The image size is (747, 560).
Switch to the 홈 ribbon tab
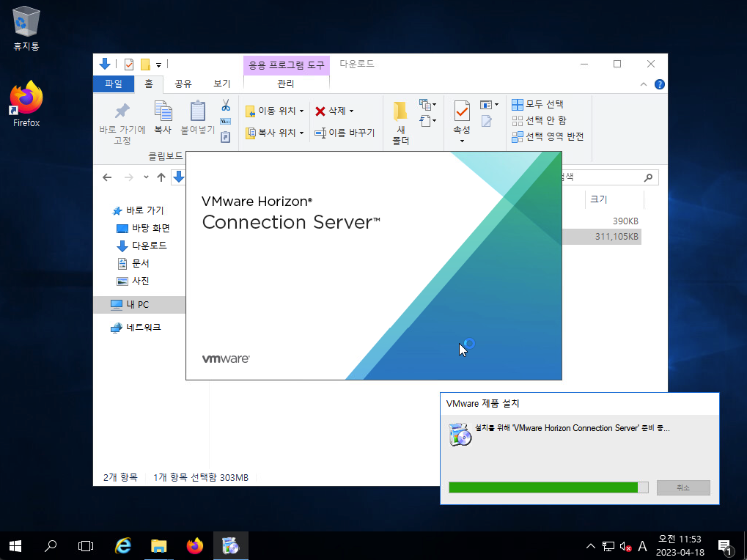(x=149, y=84)
